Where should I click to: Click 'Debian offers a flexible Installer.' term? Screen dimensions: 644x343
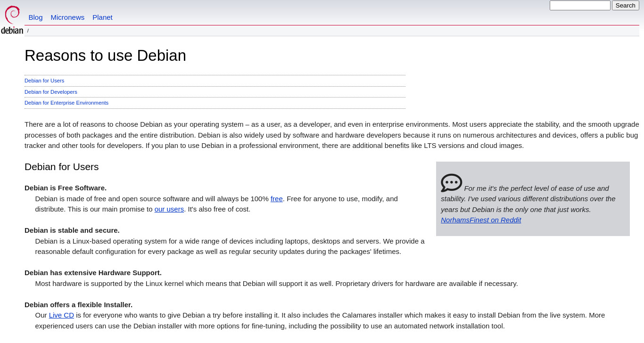pos(78,305)
